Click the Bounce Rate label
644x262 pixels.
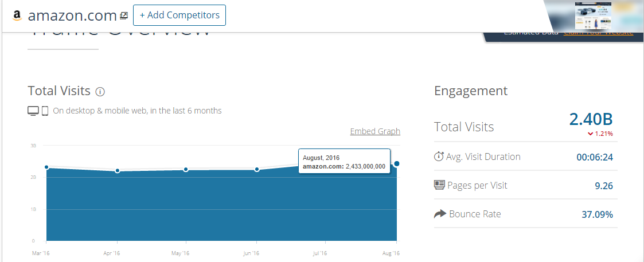[475, 214]
